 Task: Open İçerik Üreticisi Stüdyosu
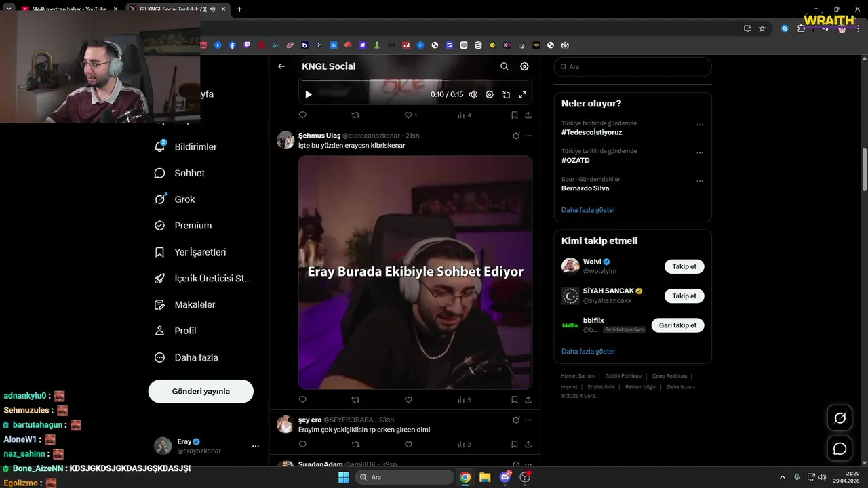point(203,278)
